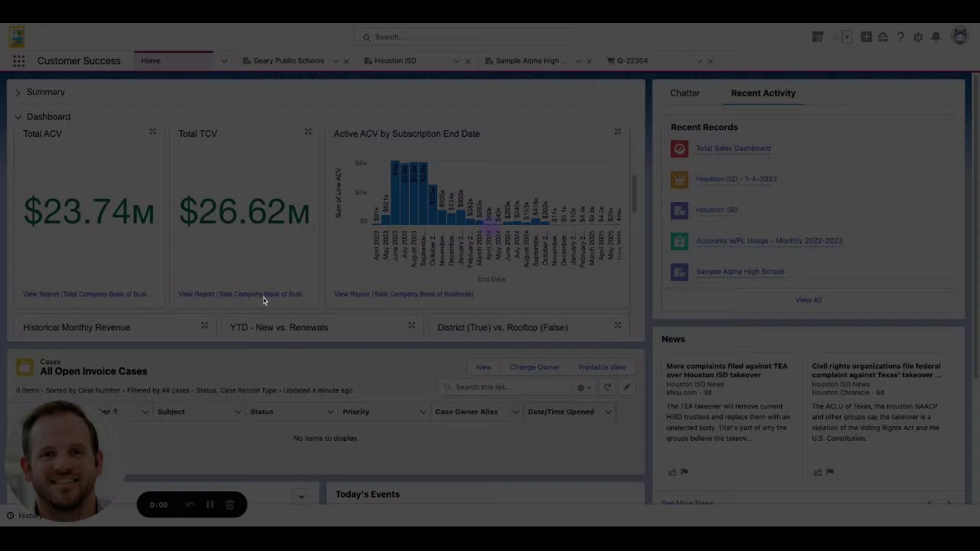Image resolution: width=980 pixels, height=551 pixels.
Task: Open the Priority column dropdown
Action: coord(423,412)
